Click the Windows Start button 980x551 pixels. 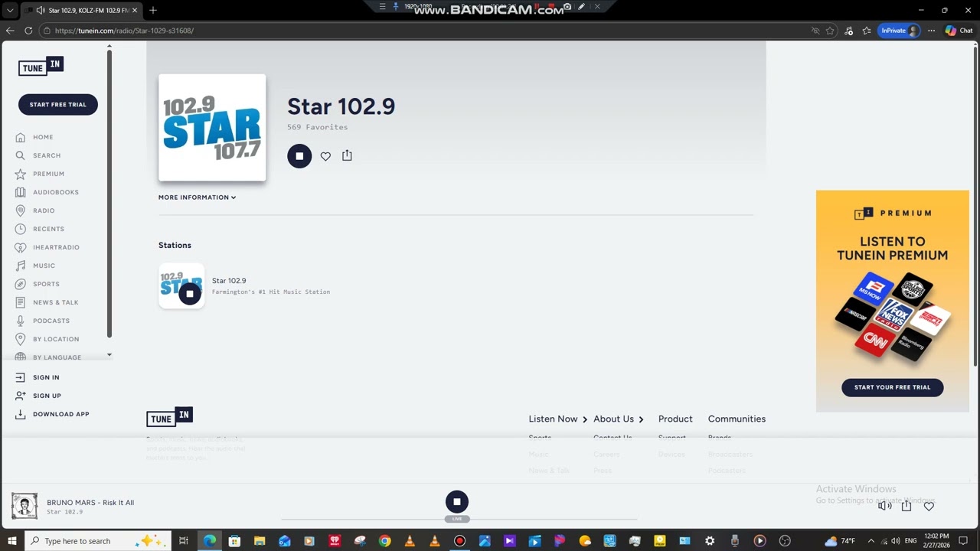(11, 541)
